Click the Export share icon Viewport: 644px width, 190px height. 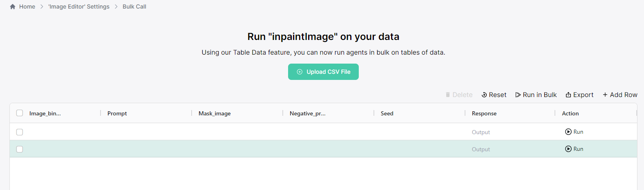(568, 95)
